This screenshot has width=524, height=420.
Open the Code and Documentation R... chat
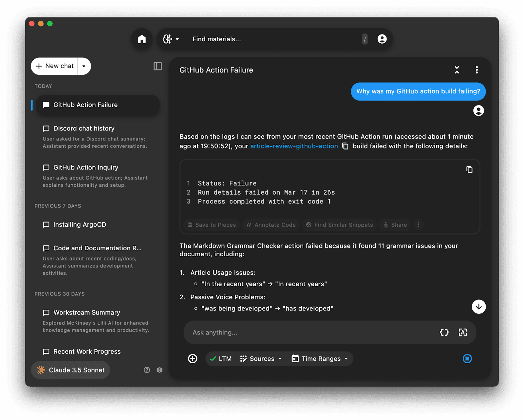(98, 260)
